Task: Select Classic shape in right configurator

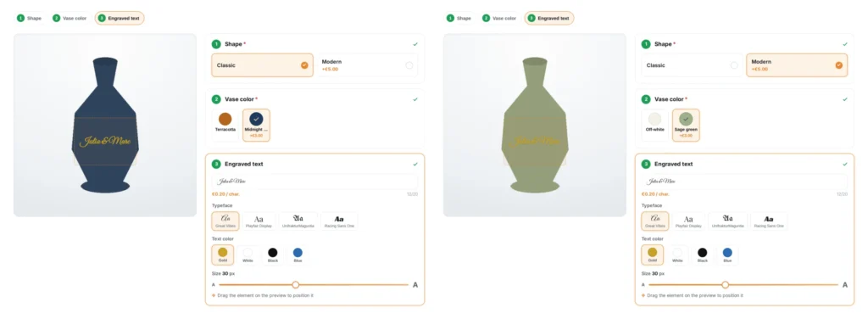Action: pyautogui.click(x=692, y=65)
